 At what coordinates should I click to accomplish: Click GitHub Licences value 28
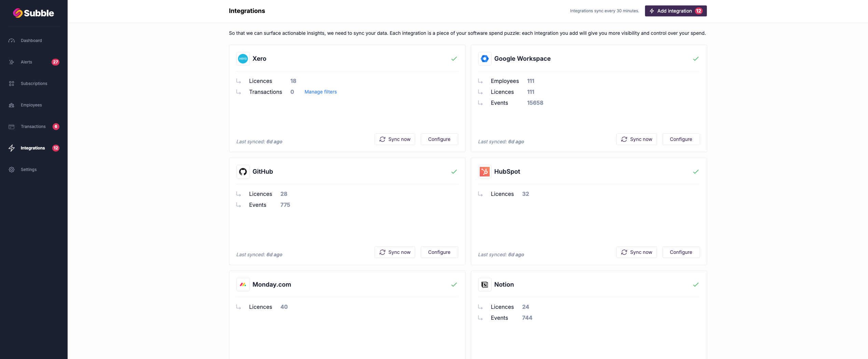click(284, 194)
